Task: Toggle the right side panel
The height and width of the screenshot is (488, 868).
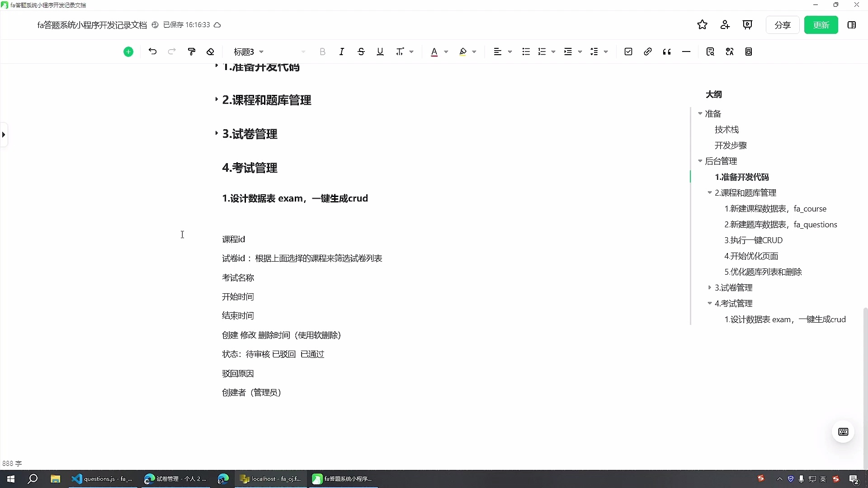Action: click(852, 25)
